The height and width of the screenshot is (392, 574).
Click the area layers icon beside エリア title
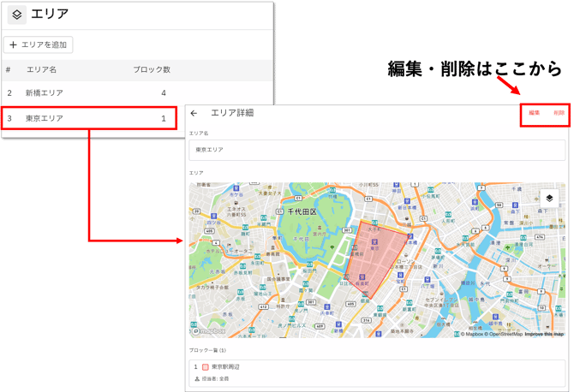point(16,15)
